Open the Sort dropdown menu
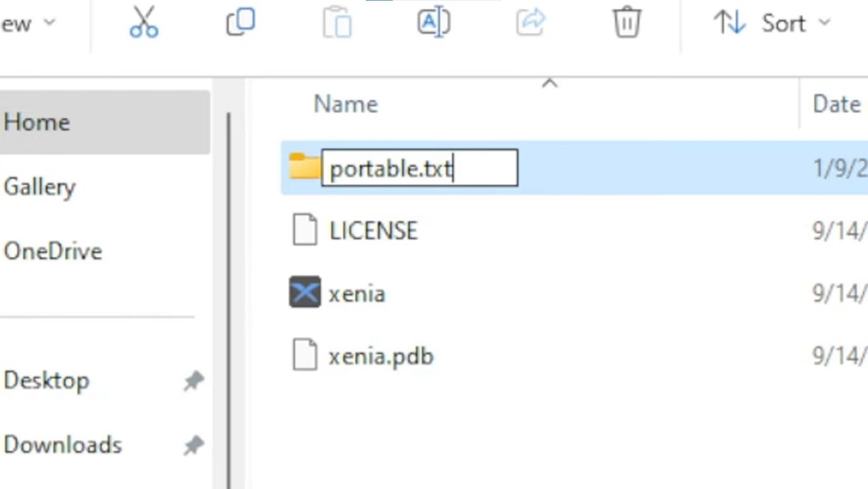The width and height of the screenshot is (868, 489). pos(772,23)
